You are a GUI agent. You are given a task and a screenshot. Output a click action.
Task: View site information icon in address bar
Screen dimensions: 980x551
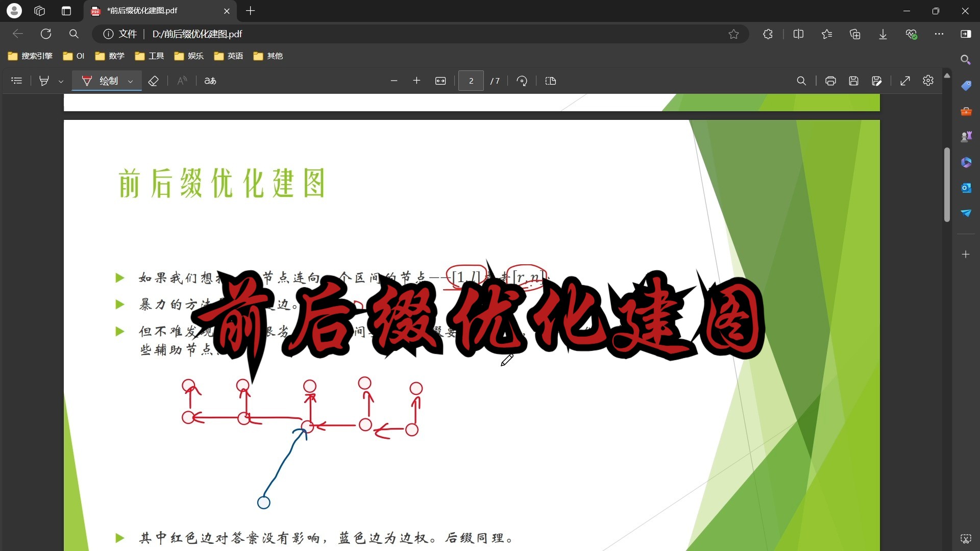(x=108, y=34)
